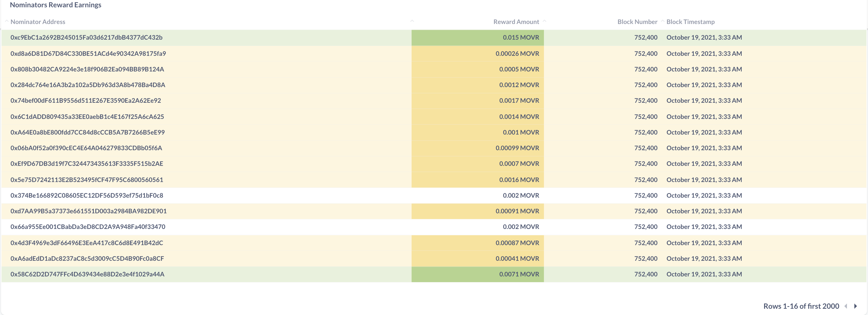The height and width of the screenshot is (315, 868).
Task: Click block number 752,400 in 0xc9EbC1a2 row
Action: click(646, 38)
